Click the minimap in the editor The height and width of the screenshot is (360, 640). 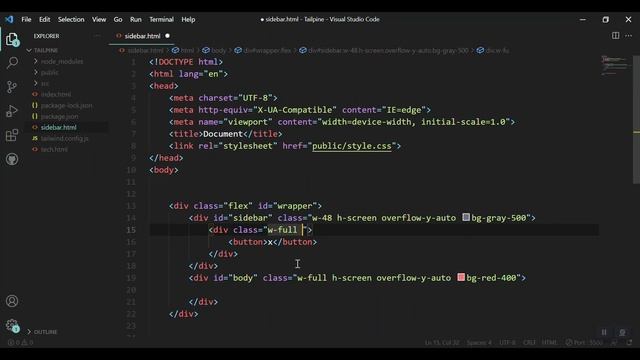pos(615,65)
